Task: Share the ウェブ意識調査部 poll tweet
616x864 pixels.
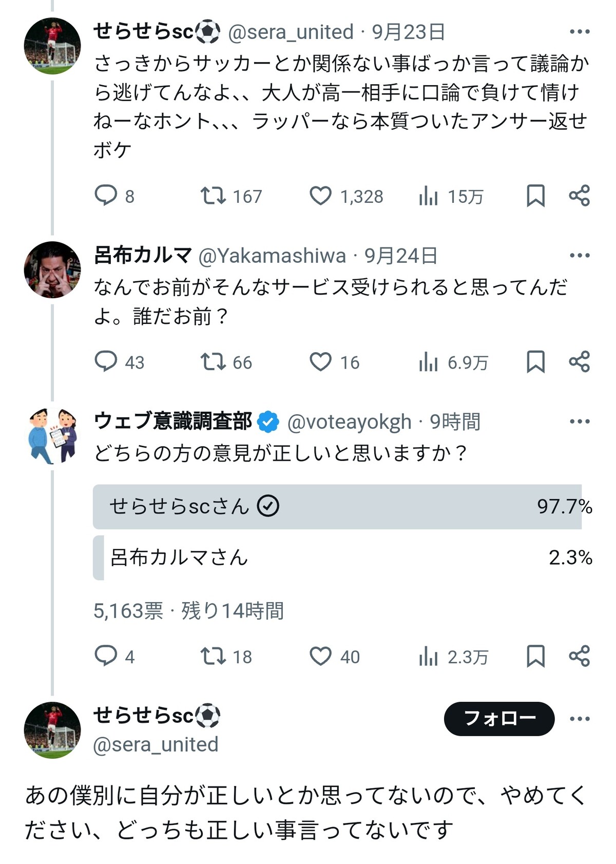Action: [579, 656]
